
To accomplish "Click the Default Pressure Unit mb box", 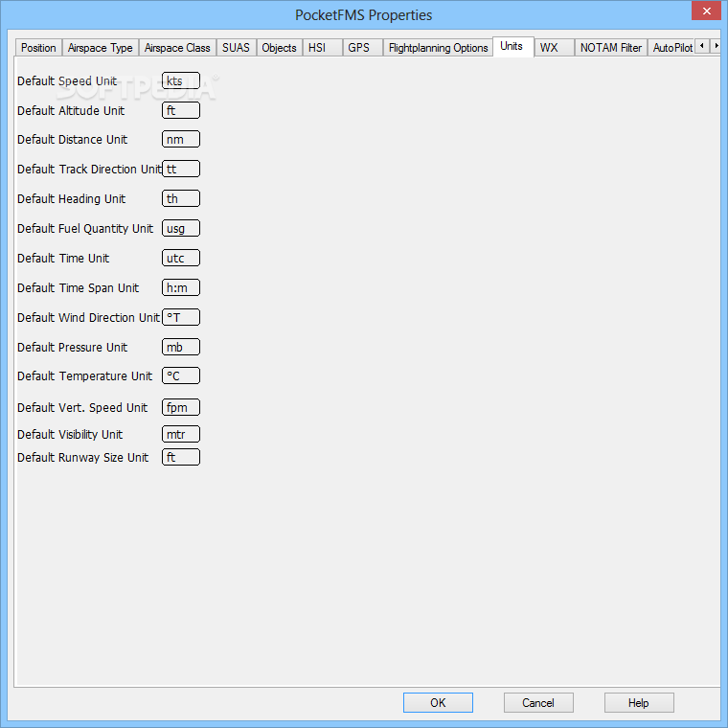I will click(x=181, y=348).
